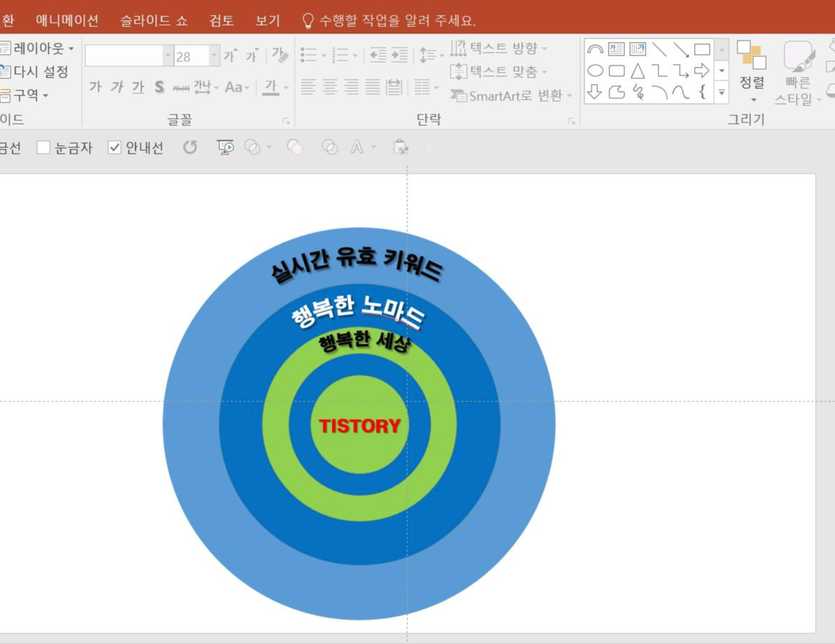Open the font size dropdown arrow
This screenshot has height=644, width=835.
(x=214, y=56)
